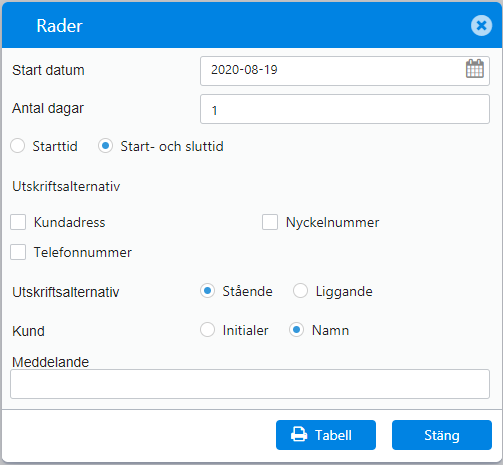The image size is (503, 465).
Task: Focus the Start datum date field
Action: 345,71
